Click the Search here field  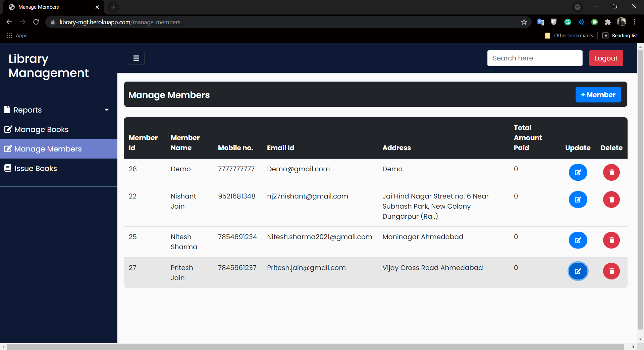[x=535, y=58]
